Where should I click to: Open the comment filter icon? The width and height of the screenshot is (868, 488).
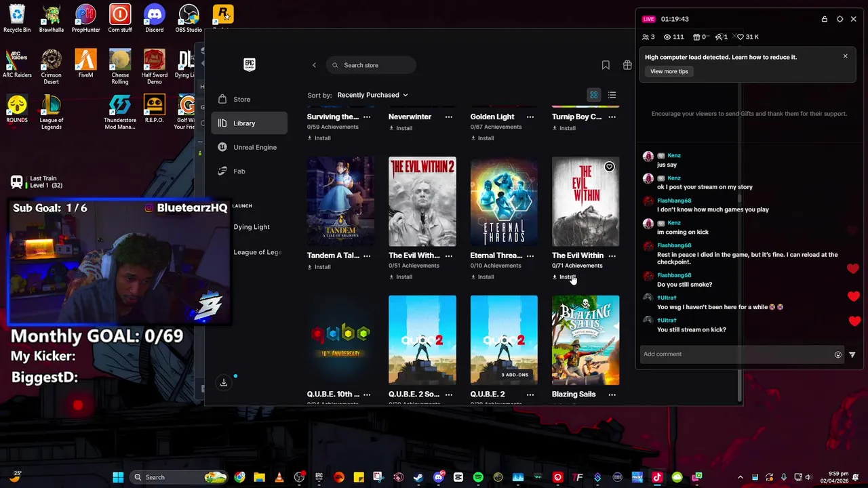tap(852, 354)
